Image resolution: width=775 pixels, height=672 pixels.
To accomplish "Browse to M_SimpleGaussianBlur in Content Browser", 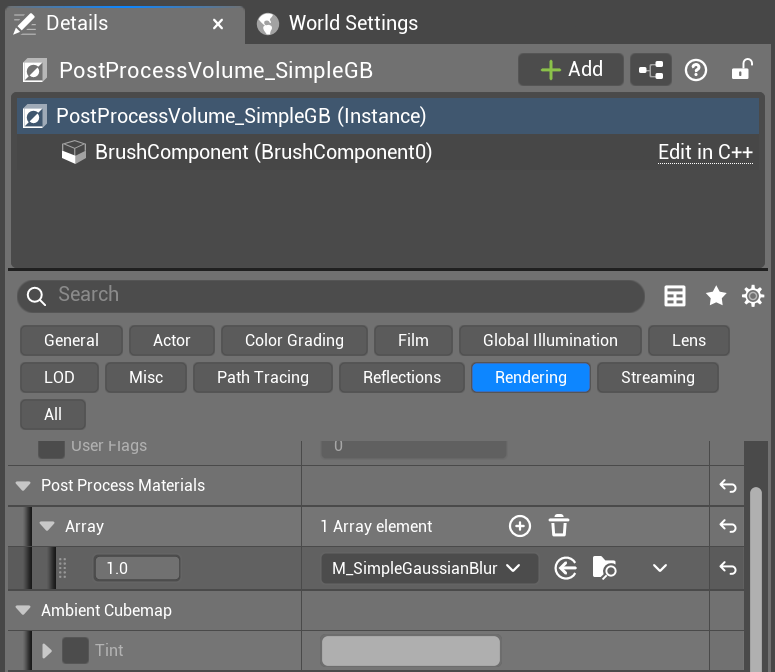I will point(604,568).
